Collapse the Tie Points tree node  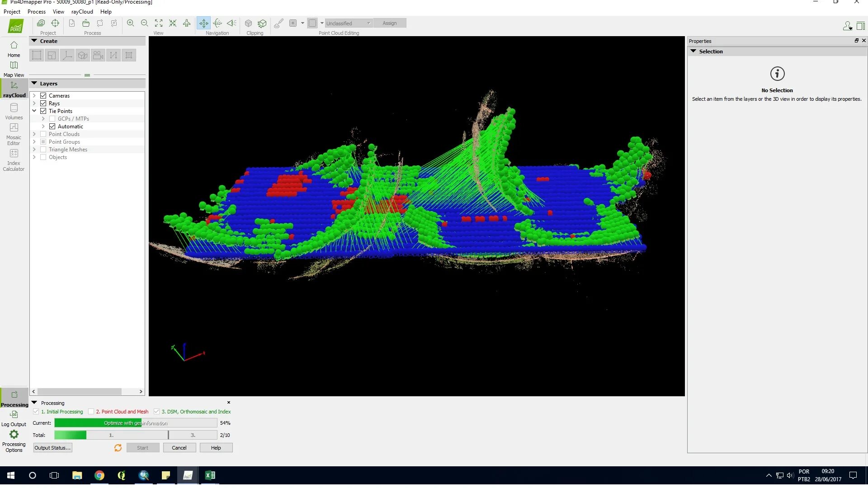tap(34, 111)
